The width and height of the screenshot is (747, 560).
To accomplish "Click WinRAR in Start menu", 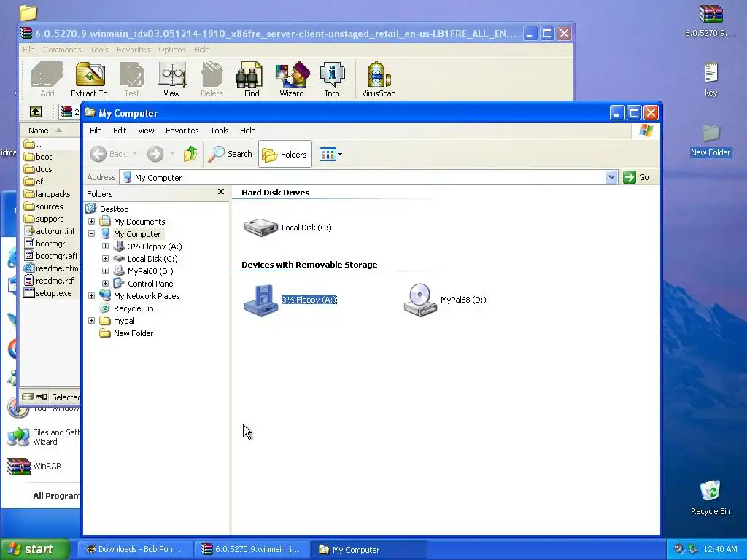I will [36, 466].
